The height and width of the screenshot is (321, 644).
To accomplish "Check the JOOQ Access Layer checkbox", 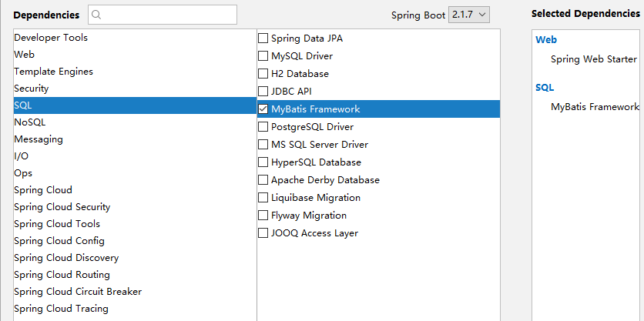I will pyautogui.click(x=263, y=232).
